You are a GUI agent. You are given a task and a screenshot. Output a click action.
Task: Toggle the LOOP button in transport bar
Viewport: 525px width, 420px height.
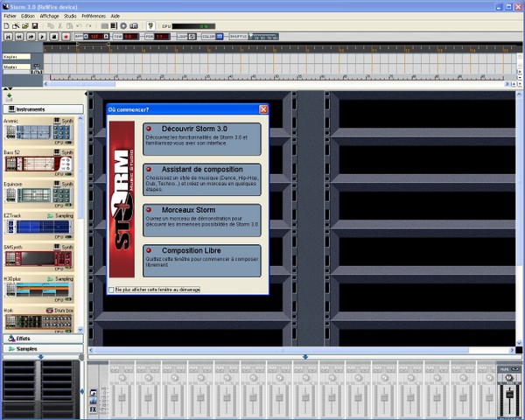[x=192, y=37]
